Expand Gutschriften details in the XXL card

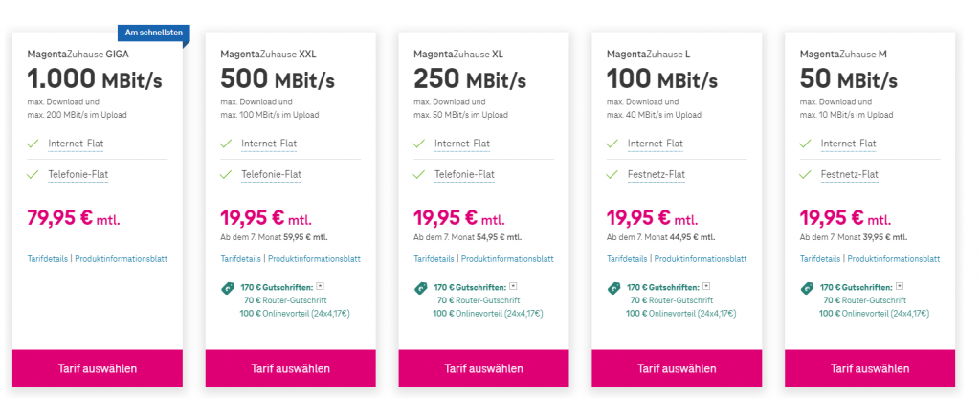coord(321,285)
